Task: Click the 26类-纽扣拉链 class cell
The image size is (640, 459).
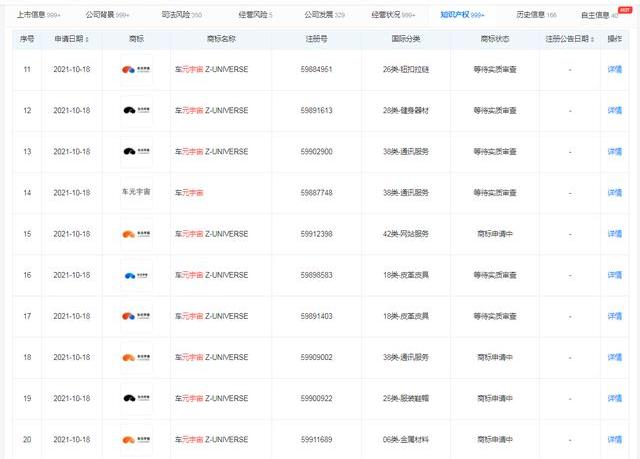Action: (x=406, y=69)
